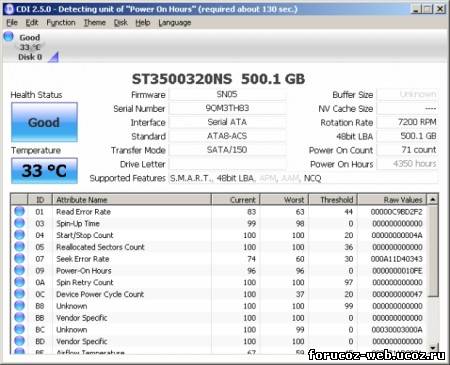Screen dimensions: 450x365
Task: Click the Buffer Size field Unknown
Action: 407,94
